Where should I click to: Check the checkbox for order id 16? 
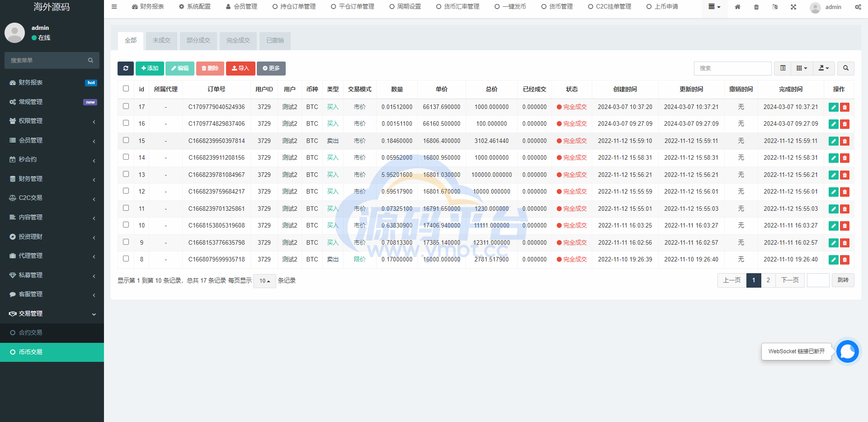pos(126,123)
